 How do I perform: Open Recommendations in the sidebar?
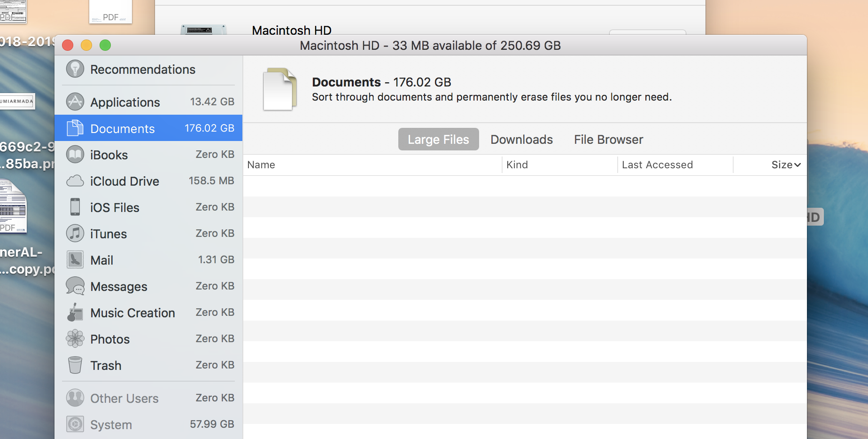[x=143, y=70]
